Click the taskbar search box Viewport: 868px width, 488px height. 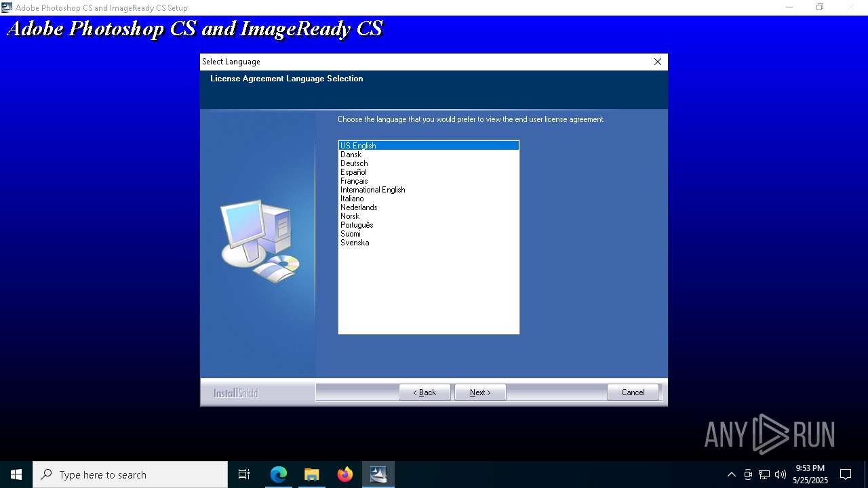130,474
